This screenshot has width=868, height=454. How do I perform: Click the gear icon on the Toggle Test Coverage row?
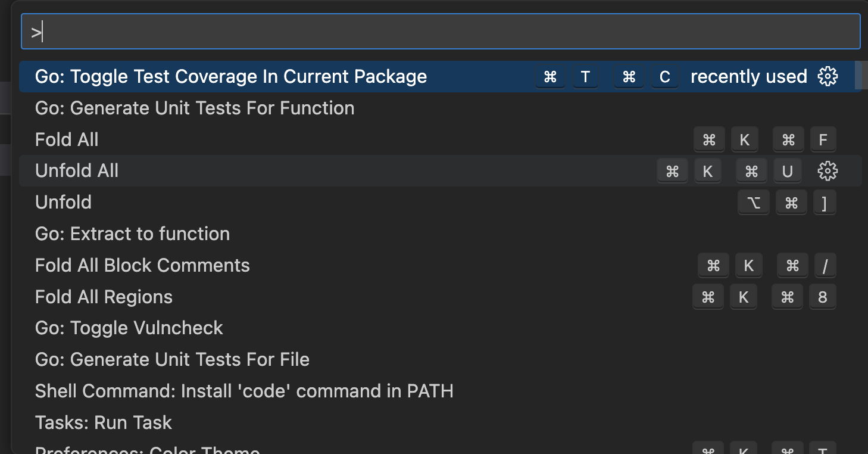click(828, 76)
